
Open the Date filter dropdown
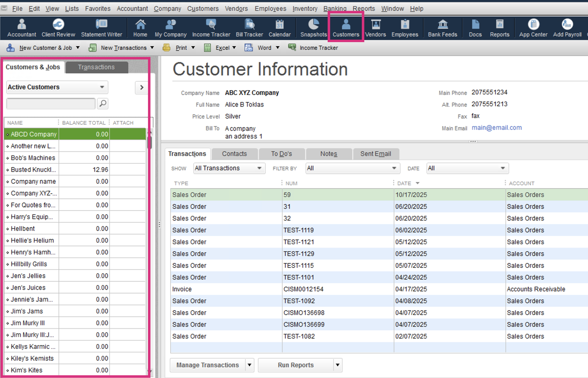pyautogui.click(x=467, y=168)
